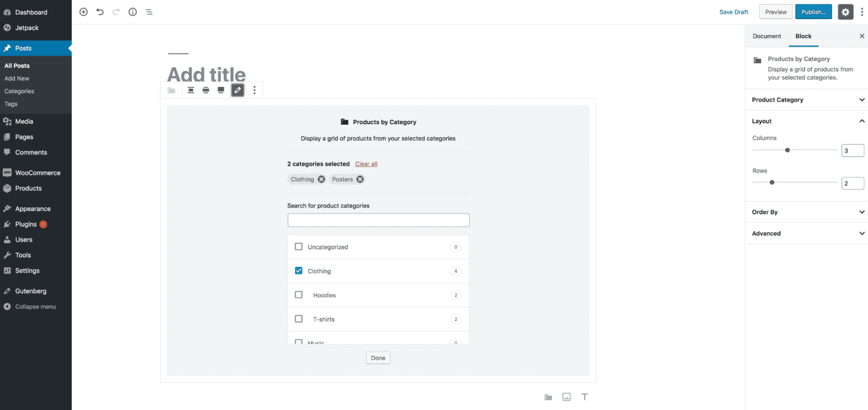Adjust the Columns slider
868x410 pixels.
click(795, 150)
